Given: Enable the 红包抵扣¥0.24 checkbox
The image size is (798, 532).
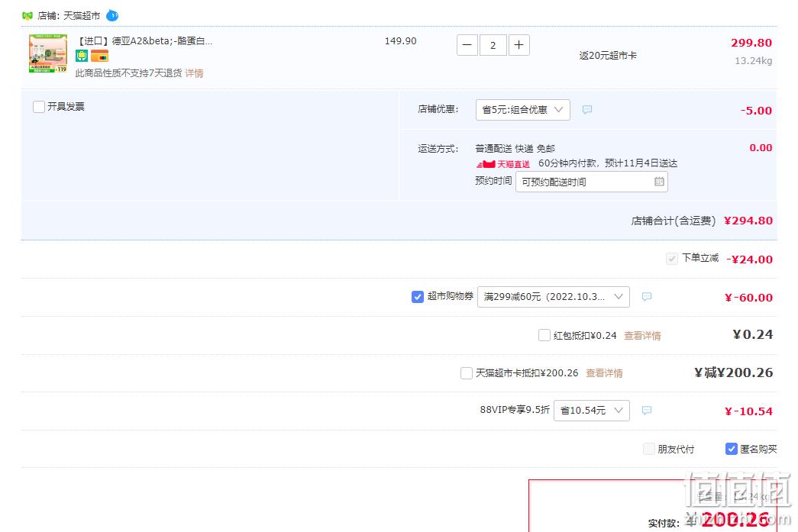Looking at the screenshot, I should point(544,335).
